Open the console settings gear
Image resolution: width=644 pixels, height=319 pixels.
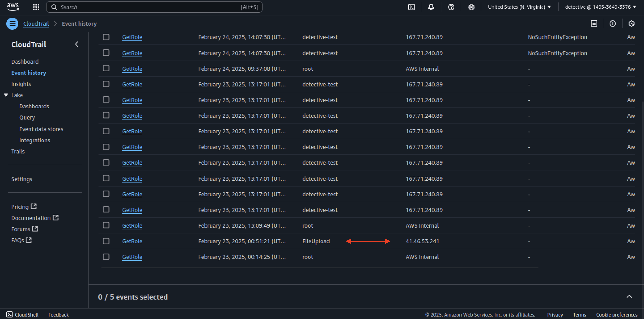[471, 7]
